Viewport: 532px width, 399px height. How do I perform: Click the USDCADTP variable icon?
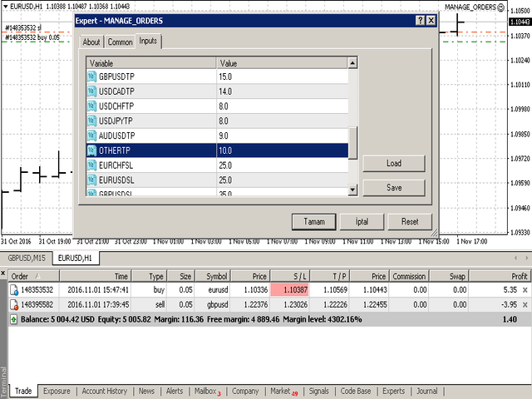91,91
